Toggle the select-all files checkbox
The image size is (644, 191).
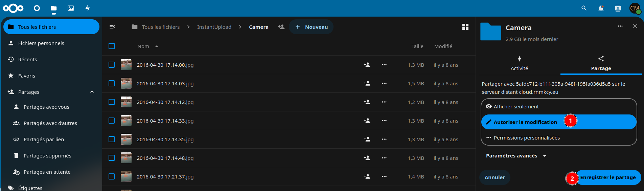[x=112, y=46]
